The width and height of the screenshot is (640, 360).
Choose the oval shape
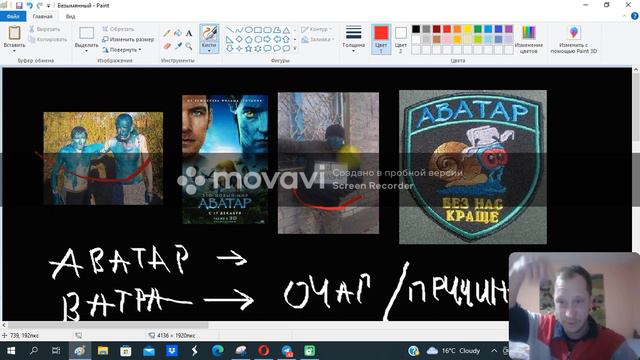point(249,30)
